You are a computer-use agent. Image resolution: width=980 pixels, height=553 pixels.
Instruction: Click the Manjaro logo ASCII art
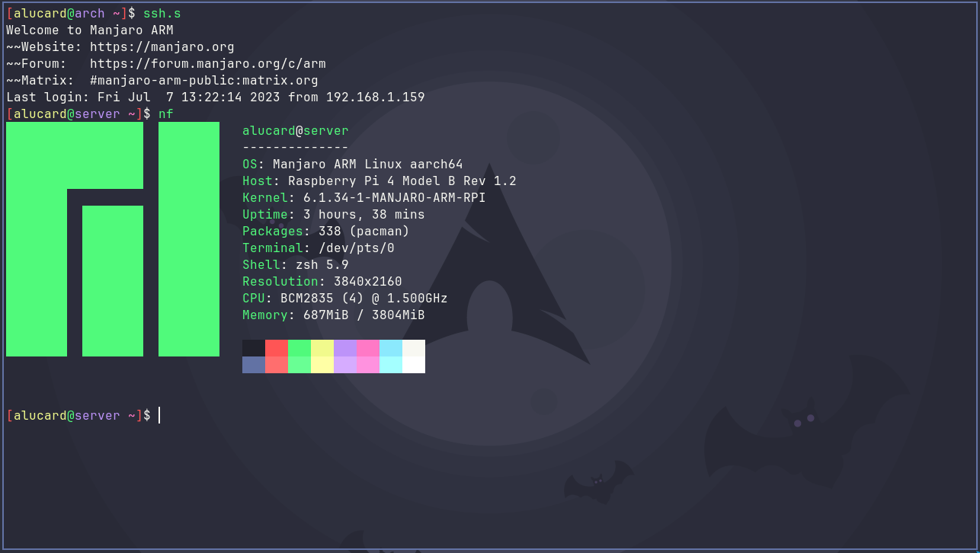(113, 239)
